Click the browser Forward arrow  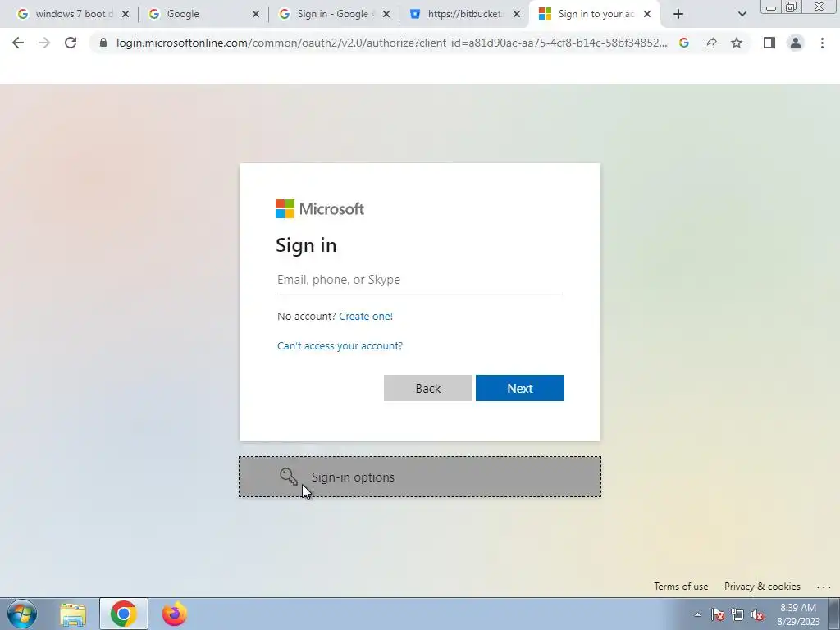(x=44, y=43)
